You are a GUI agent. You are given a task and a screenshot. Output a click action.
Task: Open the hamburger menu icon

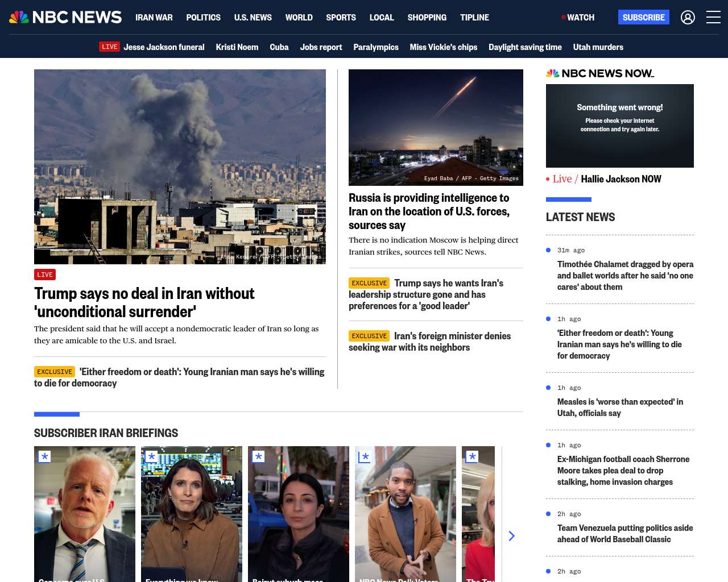(x=713, y=17)
